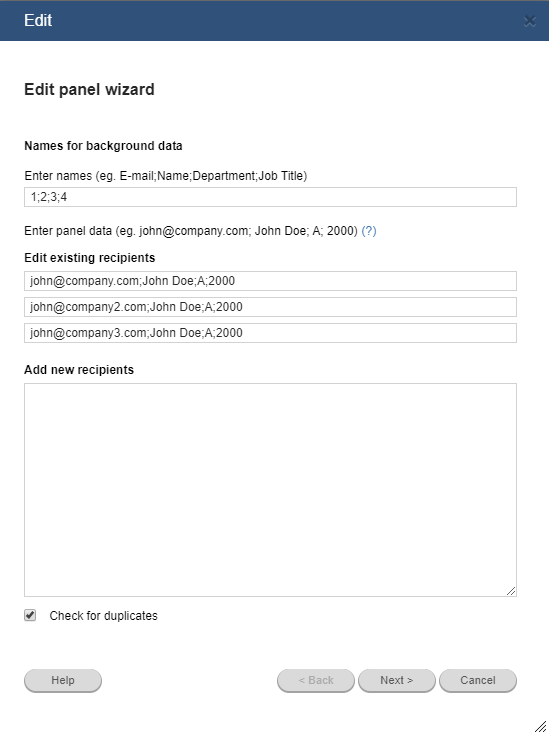Proceed with the Next > button

click(x=397, y=680)
